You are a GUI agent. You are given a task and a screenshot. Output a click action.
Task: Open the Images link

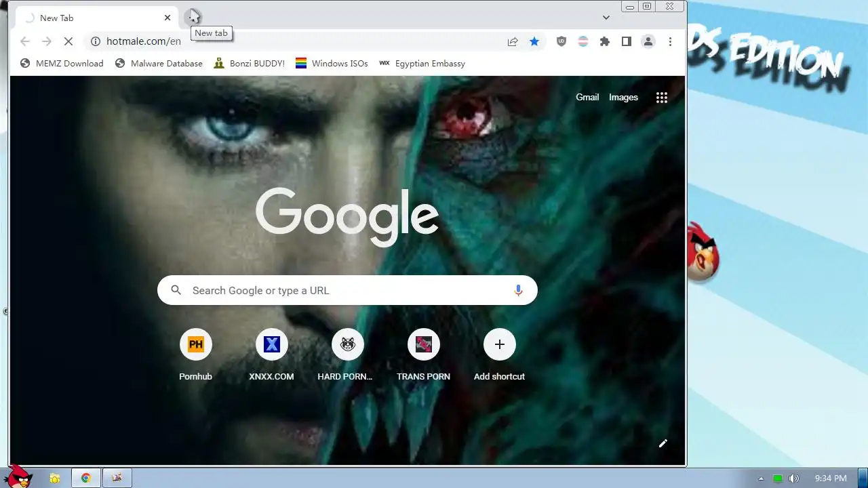click(623, 97)
